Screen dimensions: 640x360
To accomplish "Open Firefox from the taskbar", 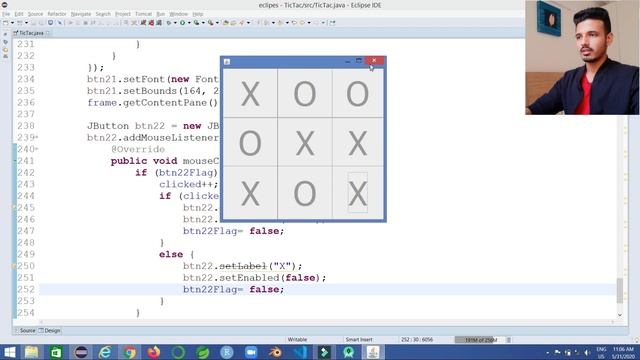I will [154, 352].
